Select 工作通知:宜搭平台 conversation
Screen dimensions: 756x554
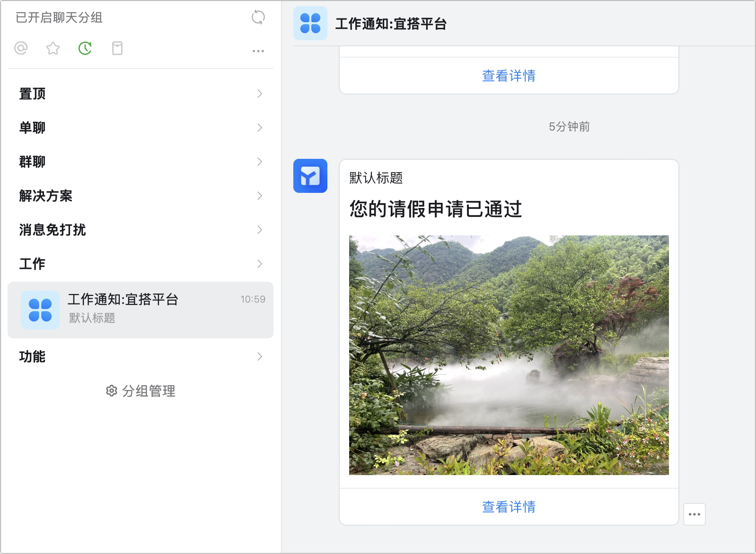141,310
